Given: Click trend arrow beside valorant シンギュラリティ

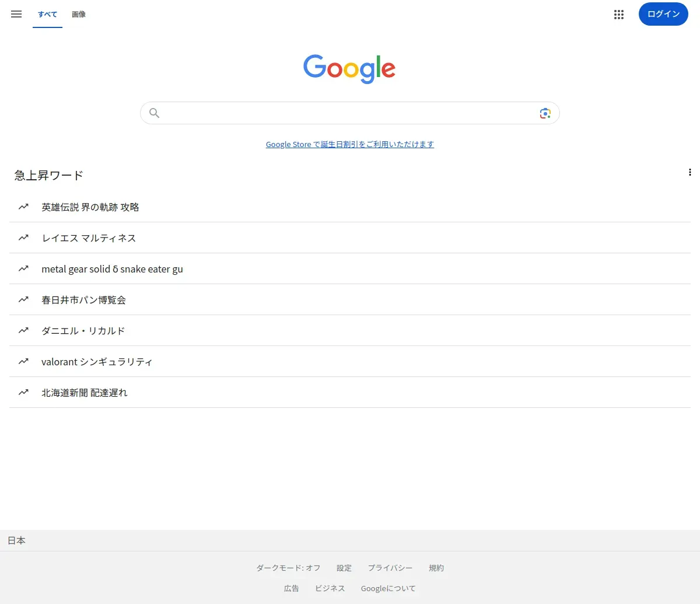Looking at the screenshot, I should pos(23,361).
